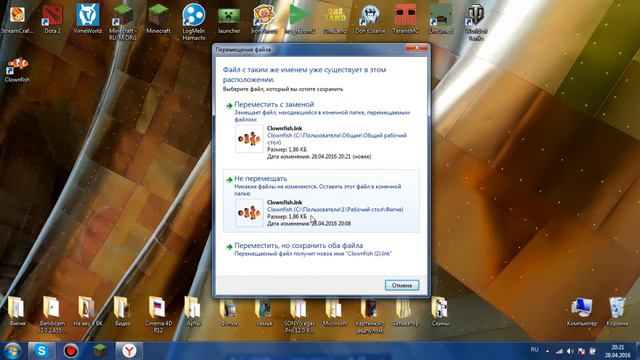The image size is (640, 360).
Task: Select the Clownfish desktop shortcut
Action: tap(17, 69)
